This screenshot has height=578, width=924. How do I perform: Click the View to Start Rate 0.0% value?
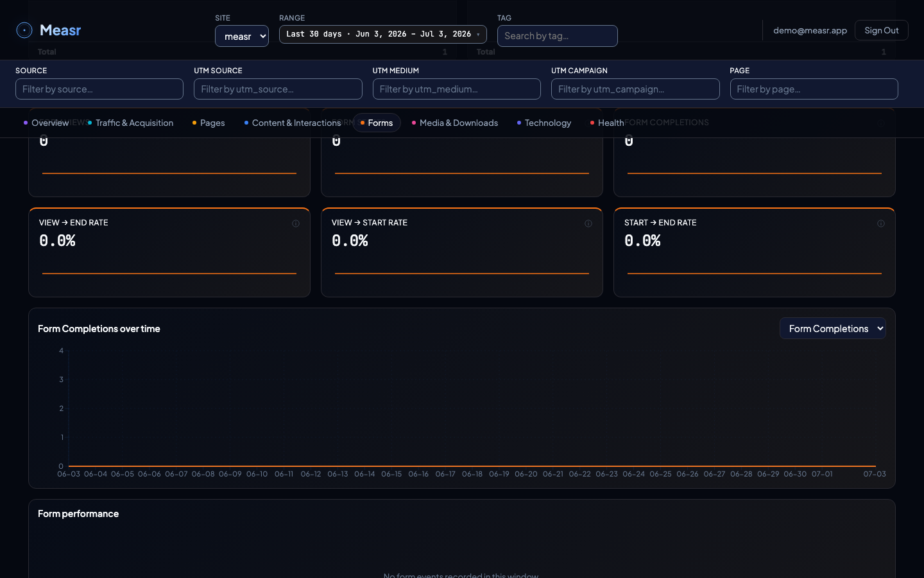coord(350,241)
